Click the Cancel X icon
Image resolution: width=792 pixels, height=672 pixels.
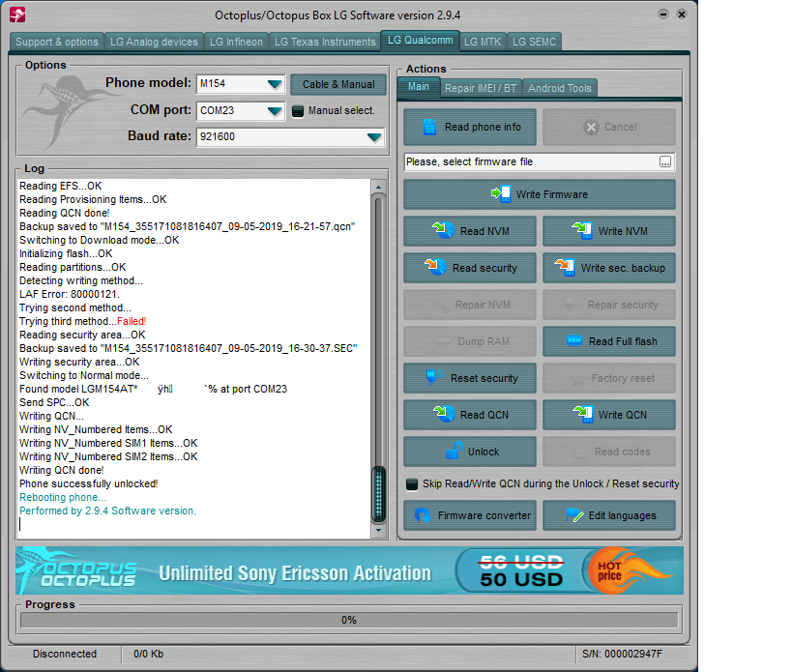591,127
